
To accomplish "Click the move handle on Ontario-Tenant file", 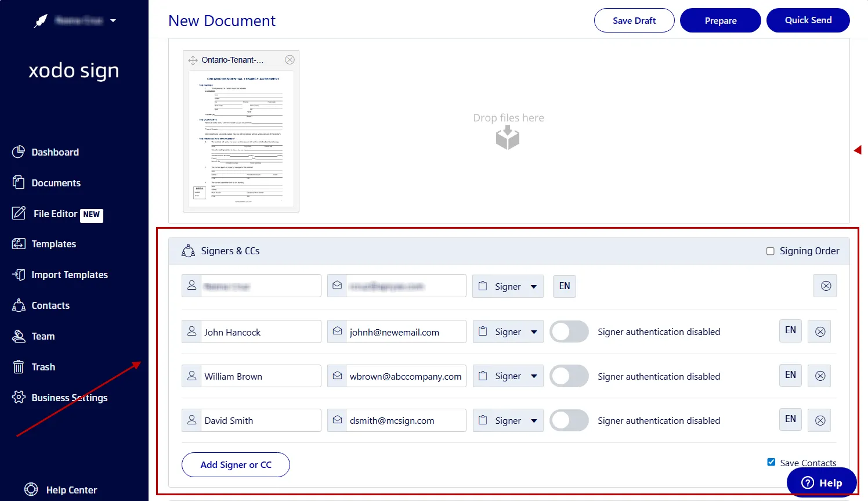I will click(193, 60).
